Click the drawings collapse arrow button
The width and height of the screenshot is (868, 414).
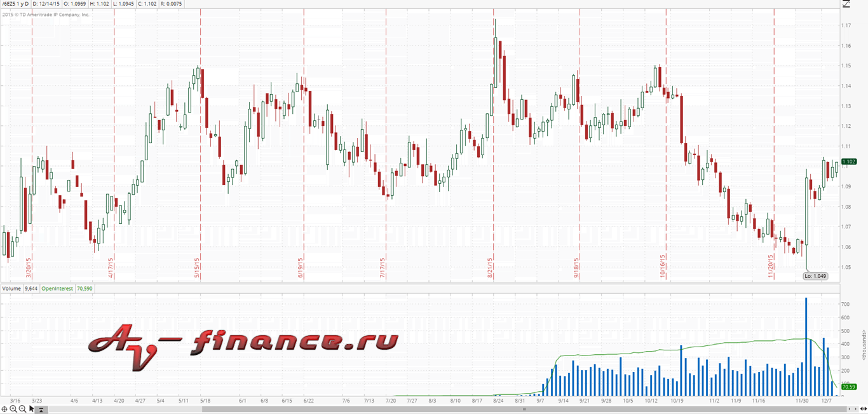pos(41,410)
